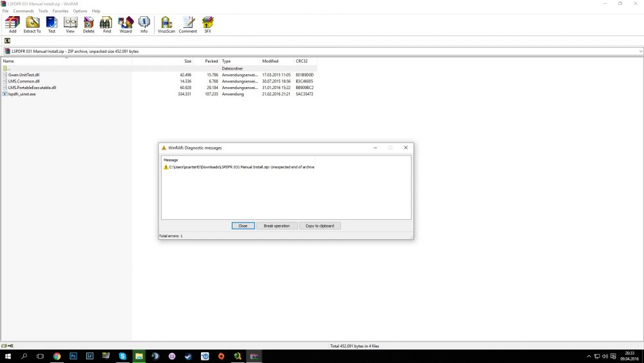Image resolution: width=644 pixels, height=363 pixels.
Task: Open Uplay from taskbar
Action: (205, 357)
